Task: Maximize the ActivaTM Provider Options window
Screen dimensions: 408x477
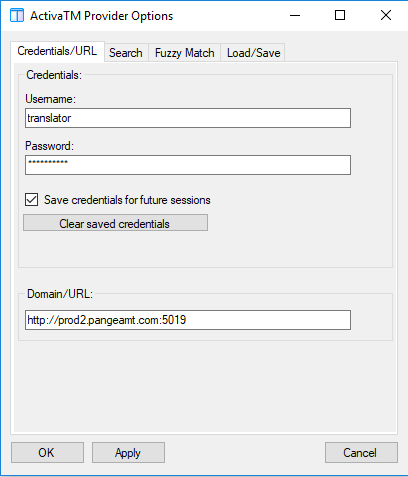Action: pos(340,15)
